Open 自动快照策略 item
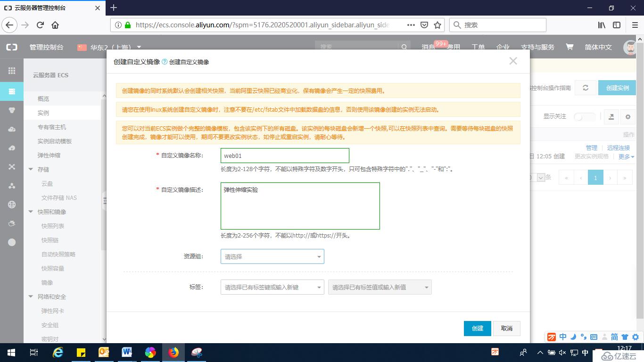Viewport: 644px width, 362px height. pyautogui.click(x=58, y=255)
